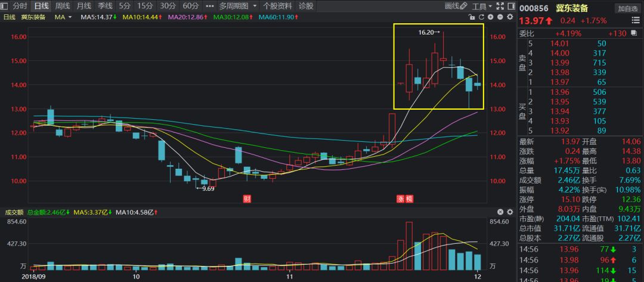Click MA10:14.44 indicator label

143,17
